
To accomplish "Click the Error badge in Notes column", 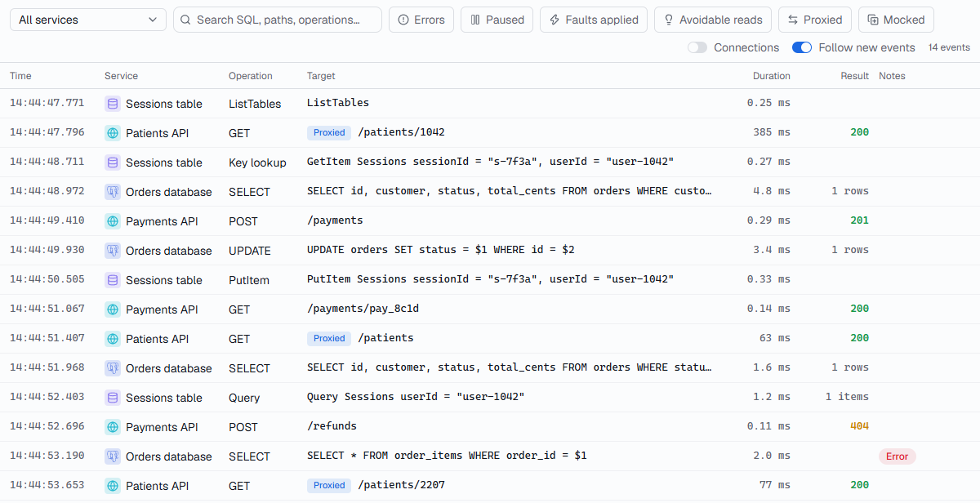I will click(898, 456).
